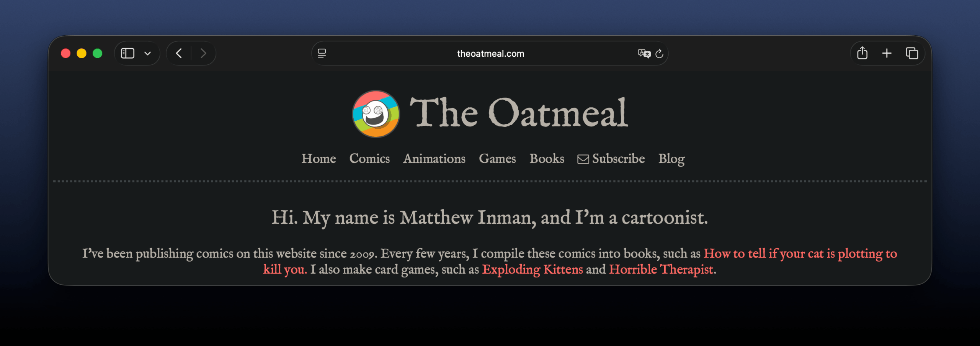Show the tab overview
This screenshot has width=980, height=346.
tap(912, 53)
